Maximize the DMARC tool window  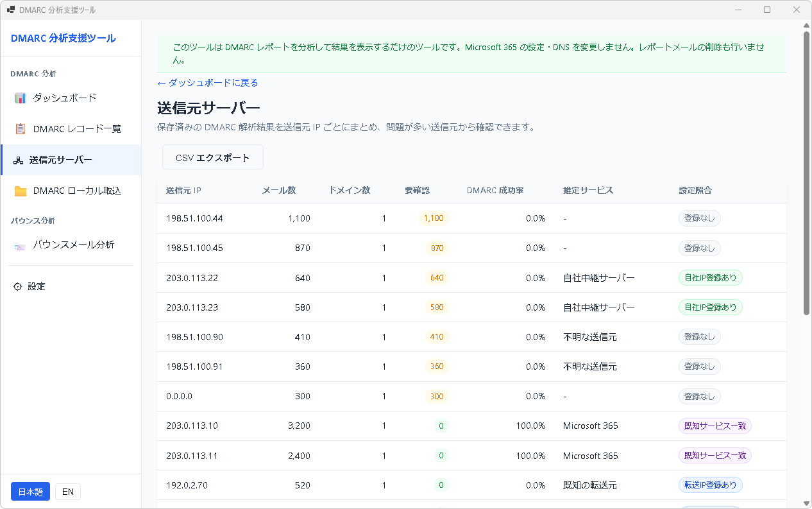pos(767,10)
